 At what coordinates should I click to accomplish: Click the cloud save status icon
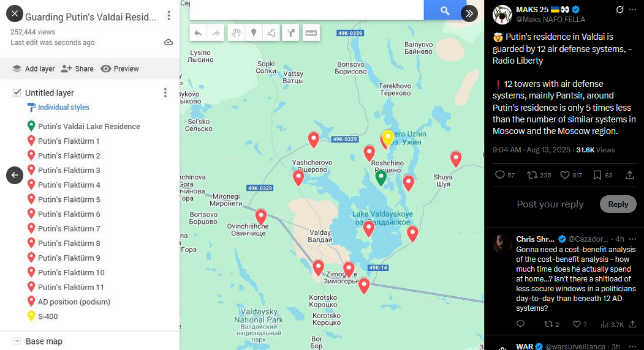click(x=169, y=42)
